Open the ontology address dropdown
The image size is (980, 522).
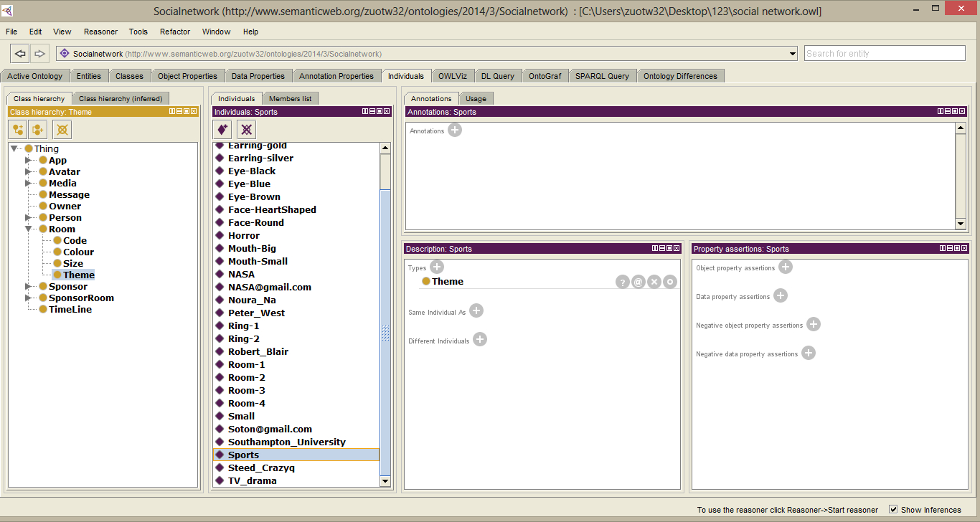[x=792, y=54]
